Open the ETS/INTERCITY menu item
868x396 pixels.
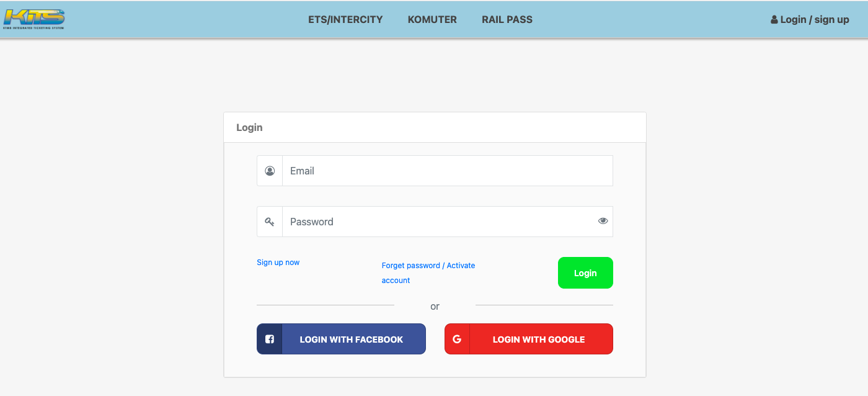[345, 19]
